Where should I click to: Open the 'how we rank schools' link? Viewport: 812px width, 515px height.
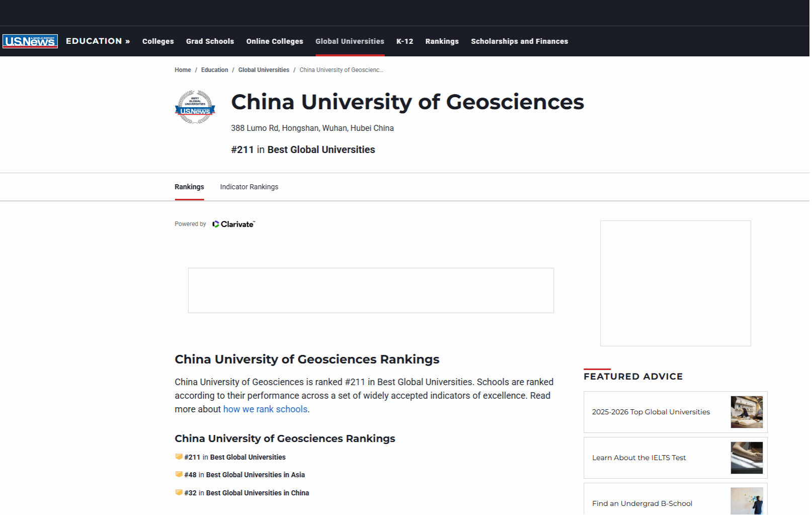tap(265, 409)
